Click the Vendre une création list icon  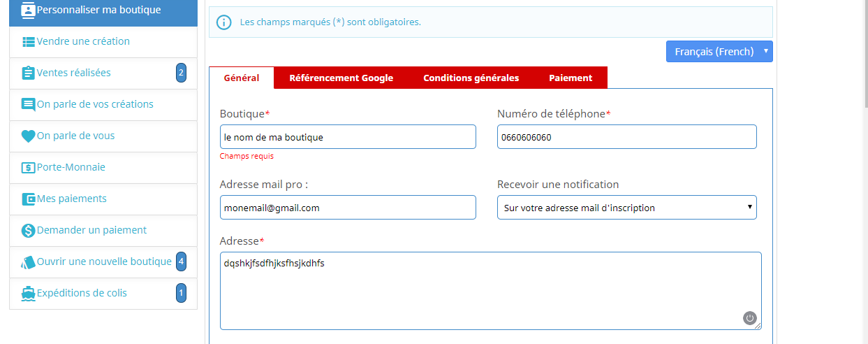click(x=29, y=42)
